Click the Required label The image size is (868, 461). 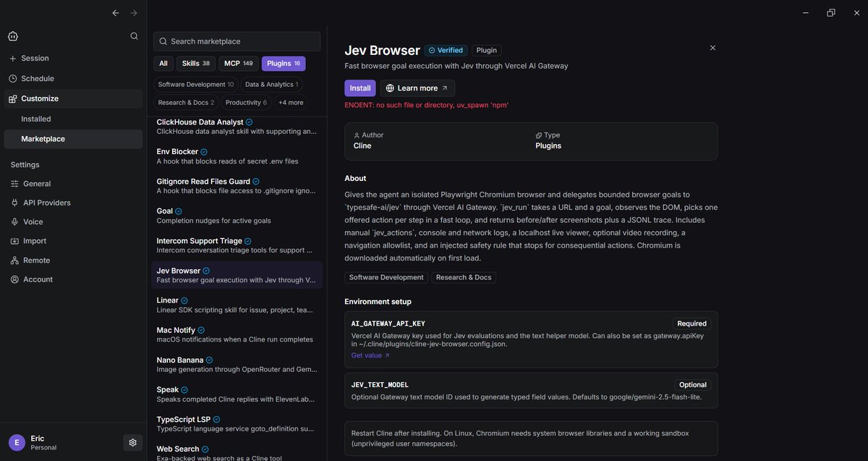pyautogui.click(x=692, y=323)
